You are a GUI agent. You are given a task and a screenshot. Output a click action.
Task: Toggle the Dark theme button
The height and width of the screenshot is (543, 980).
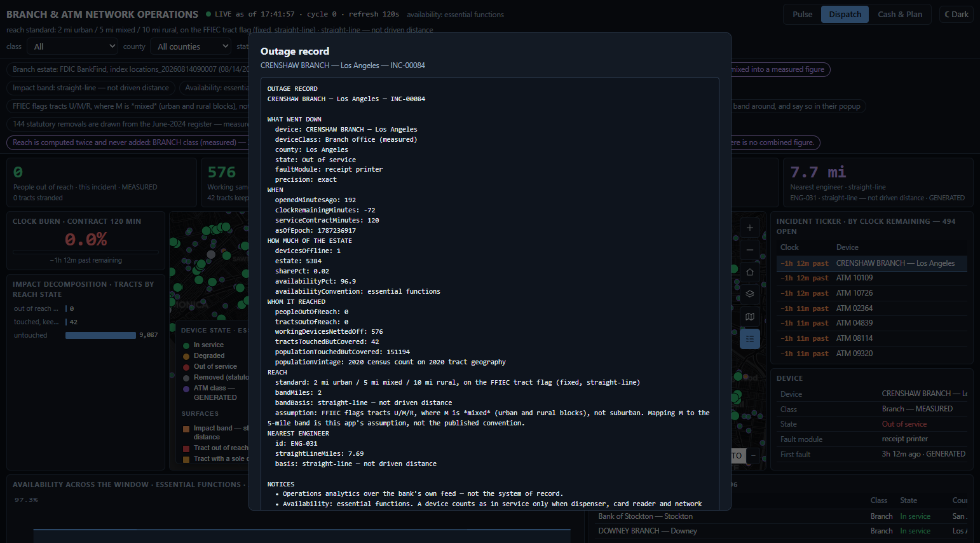pyautogui.click(x=956, y=15)
